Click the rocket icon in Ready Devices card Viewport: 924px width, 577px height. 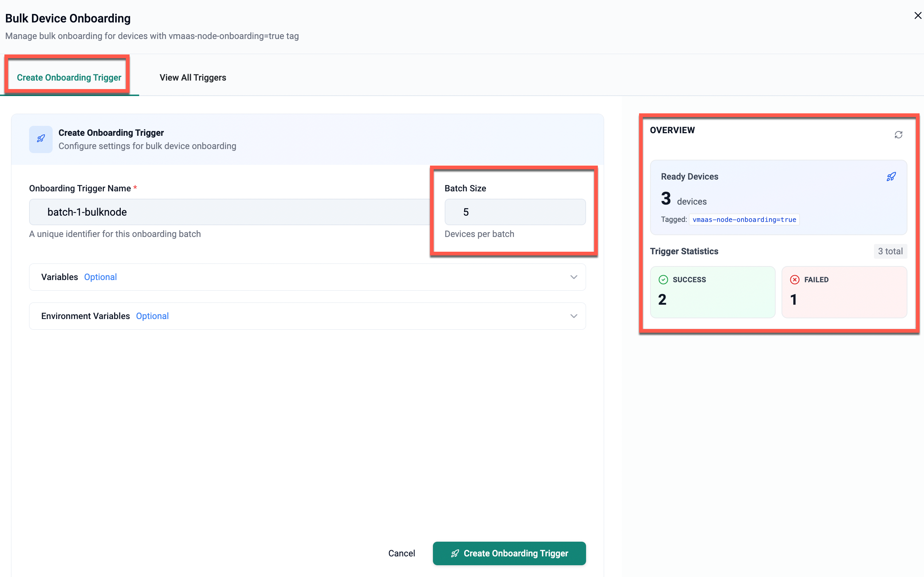(x=891, y=177)
